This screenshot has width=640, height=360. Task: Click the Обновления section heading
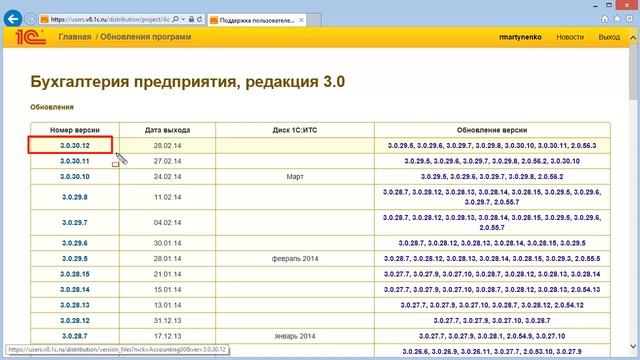pos(52,107)
